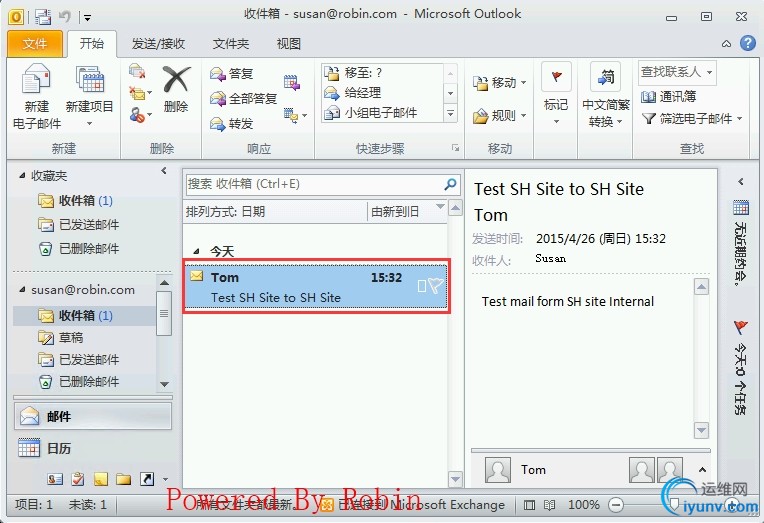
Task: Switch to the 发送/接收 tab
Action: pyautogui.click(x=158, y=44)
